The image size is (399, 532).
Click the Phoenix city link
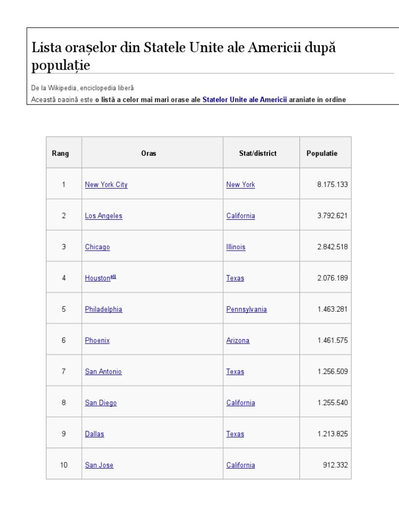click(97, 340)
